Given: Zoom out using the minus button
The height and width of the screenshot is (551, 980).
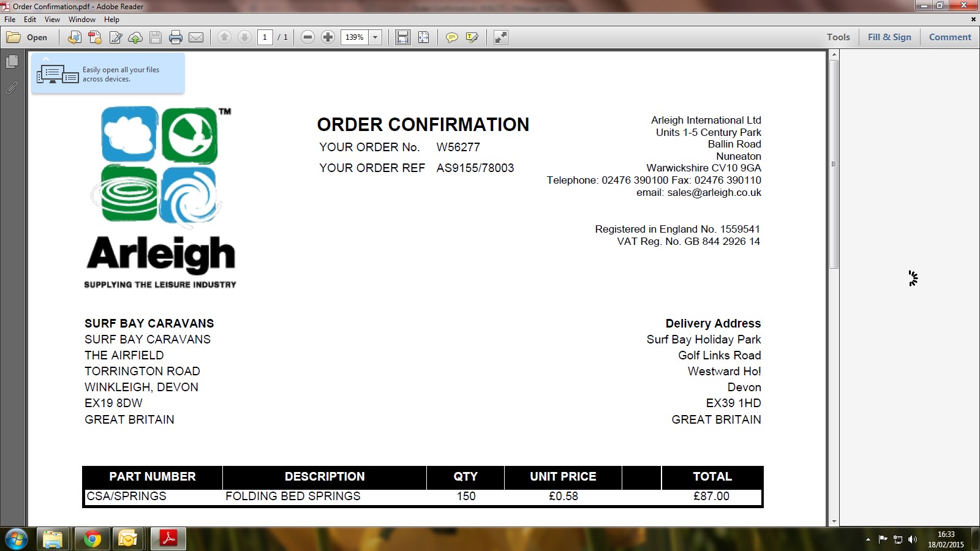Looking at the screenshot, I should [x=308, y=37].
